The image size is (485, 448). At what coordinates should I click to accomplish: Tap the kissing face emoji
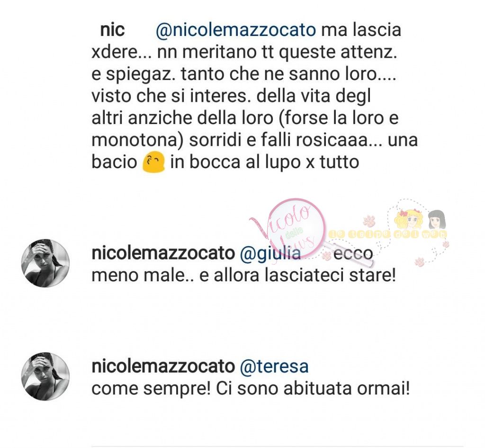coord(153,162)
